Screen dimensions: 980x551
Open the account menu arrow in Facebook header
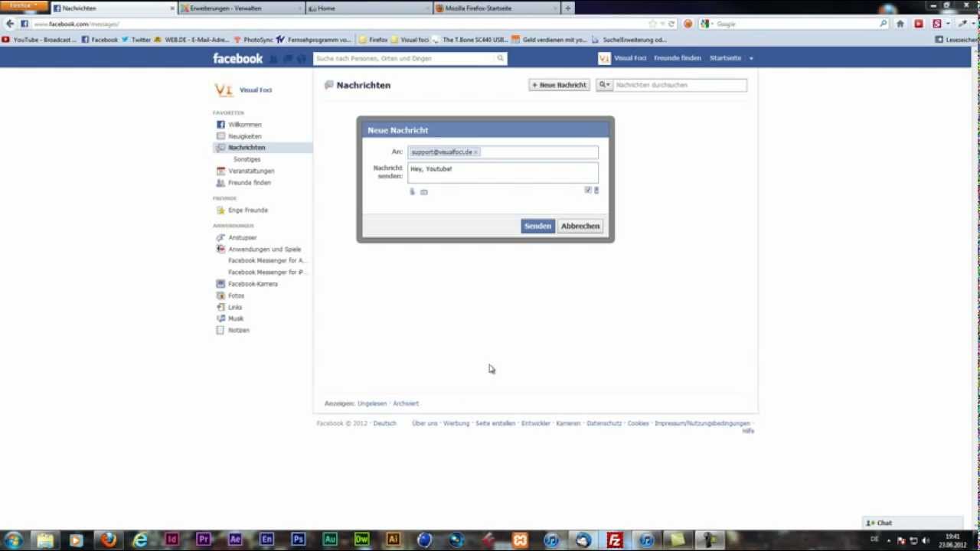point(751,58)
